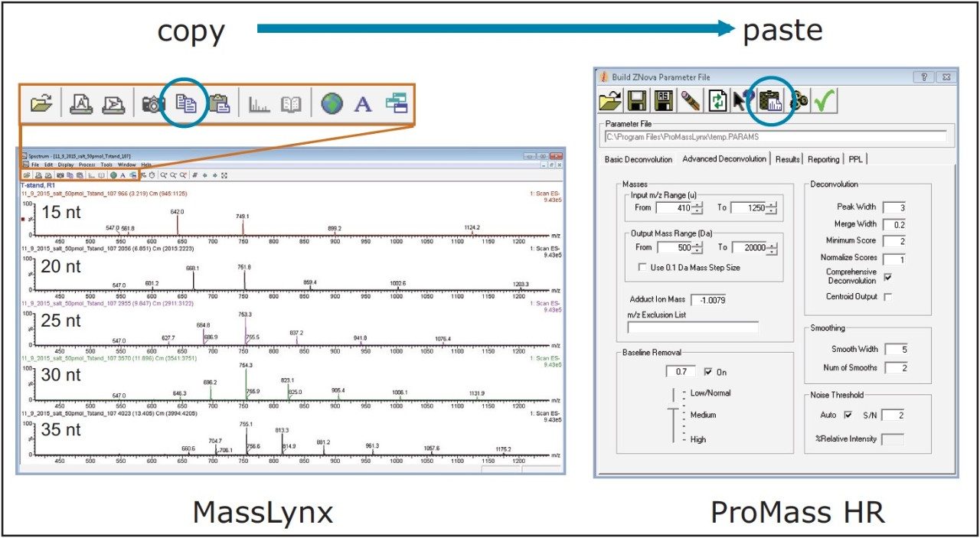Click the Peak Width input field
This screenshot has height=538, width=980.
point(893,207)
